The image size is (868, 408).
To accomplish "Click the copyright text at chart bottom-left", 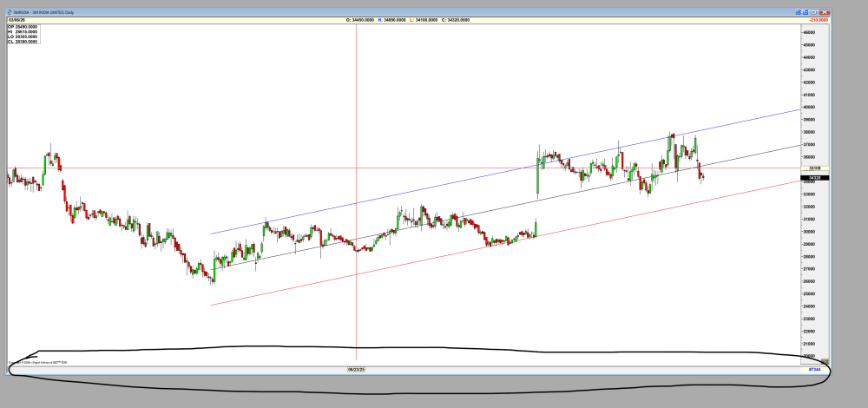I will [x=39, y=362].
